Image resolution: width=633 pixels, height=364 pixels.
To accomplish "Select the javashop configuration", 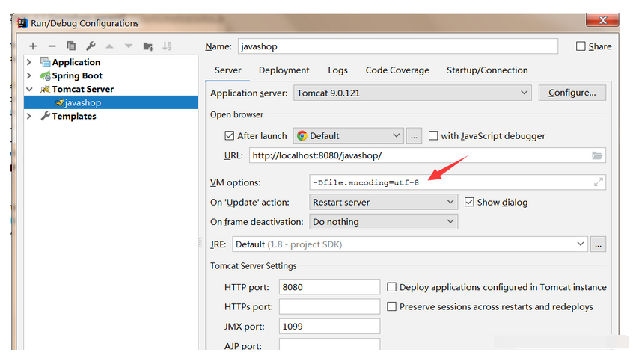I will pos(111,102).
